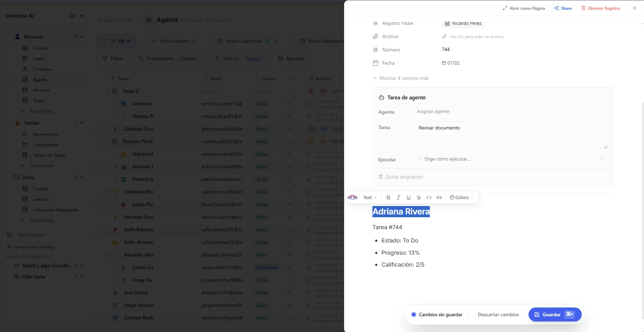The width and height of the screenshot is (644, 332).
Task: Click Quitar asignación
Action: 401,177
